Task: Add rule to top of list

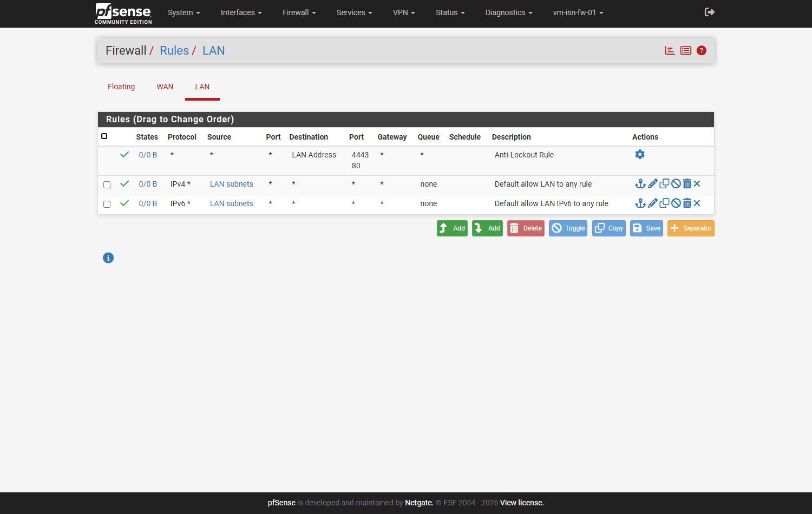Action: pyautogui.click(x=452, y=228)
